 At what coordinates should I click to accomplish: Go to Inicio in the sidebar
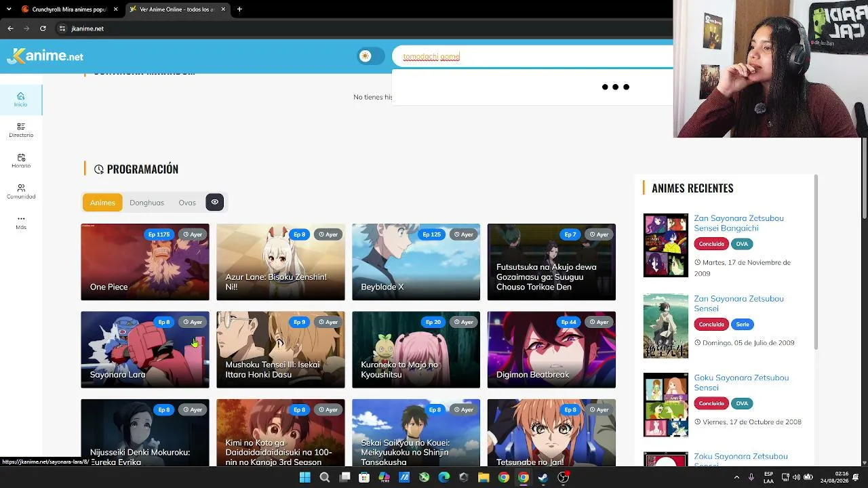(21, 100)
